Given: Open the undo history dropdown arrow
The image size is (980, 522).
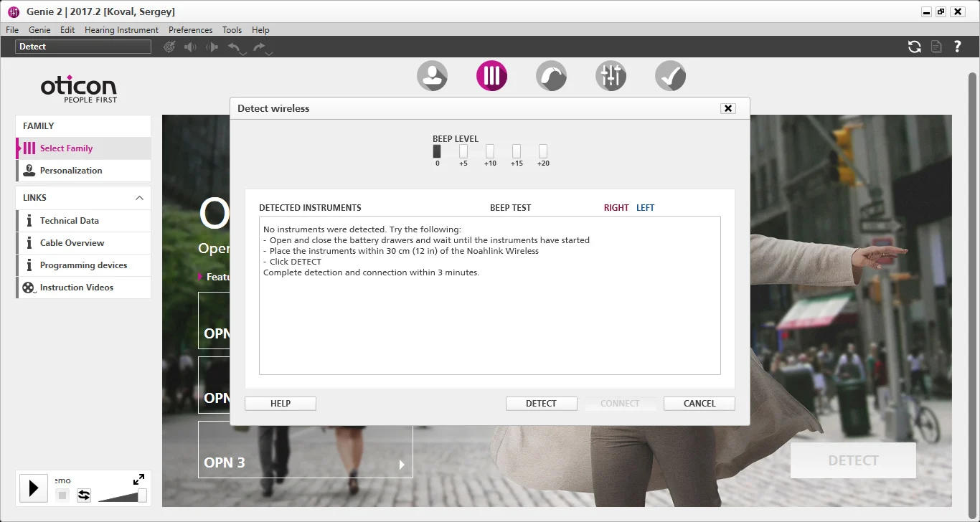Looking at the screenshot, I should click(242, 53).
